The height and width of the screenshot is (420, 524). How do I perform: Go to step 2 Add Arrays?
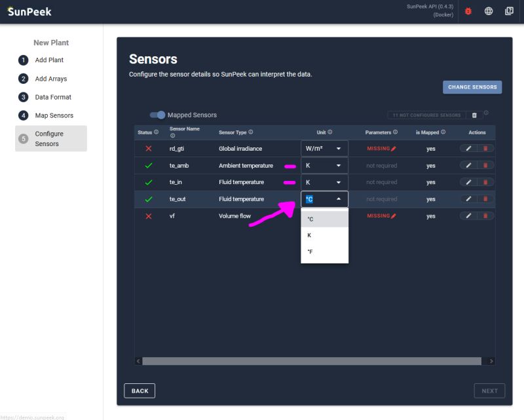(x=51, y=79)
